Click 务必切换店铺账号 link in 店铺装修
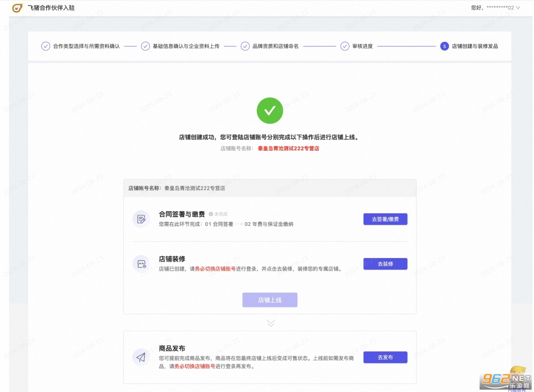 click(215, 269)
